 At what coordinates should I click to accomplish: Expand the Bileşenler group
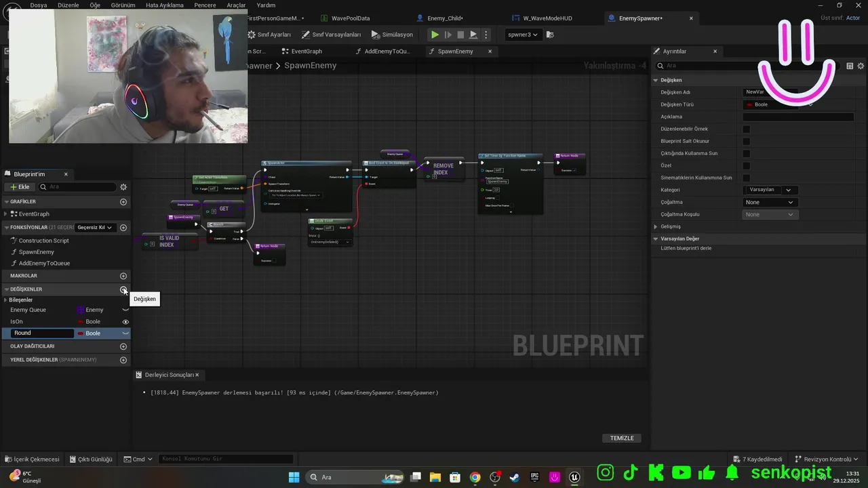(x=6, y=300)
